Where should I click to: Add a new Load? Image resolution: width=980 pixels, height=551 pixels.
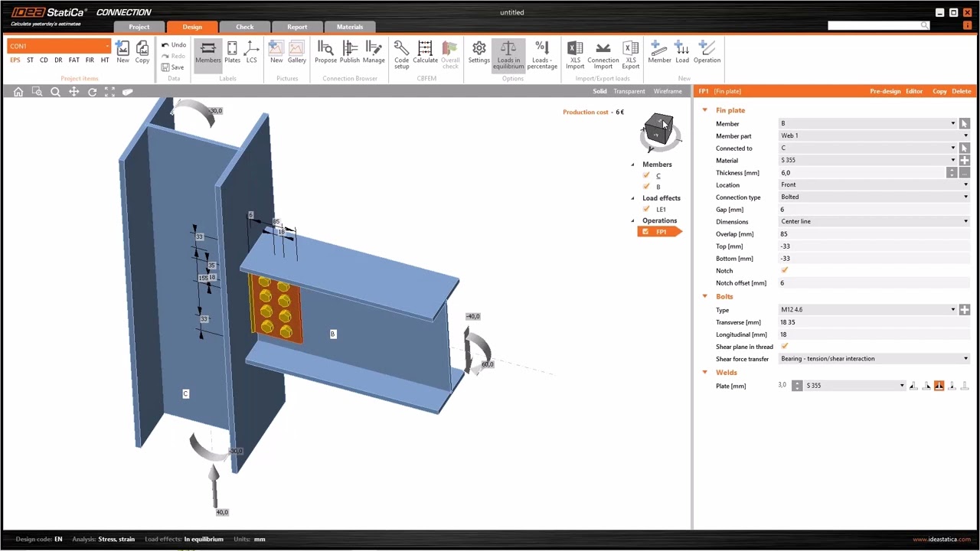click(x=681, y=52)
